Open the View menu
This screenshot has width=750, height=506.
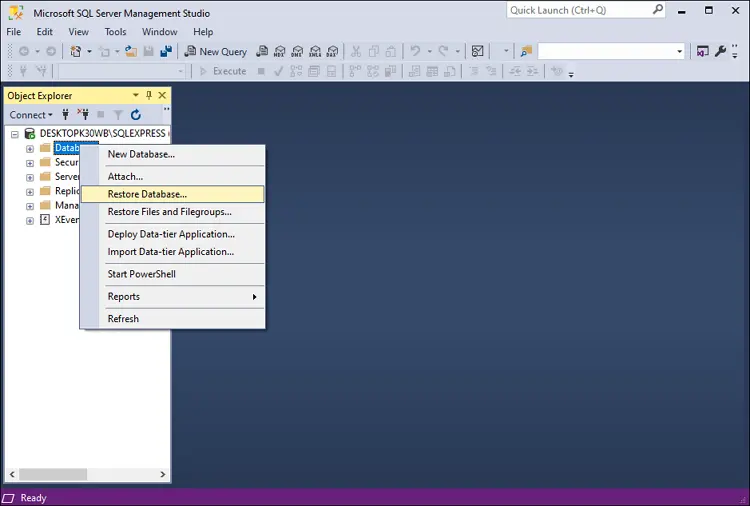point(78,32)
